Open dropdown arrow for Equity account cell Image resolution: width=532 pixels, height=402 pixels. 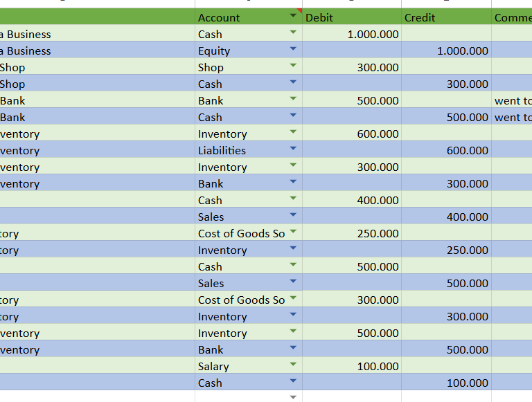[293, 49]
